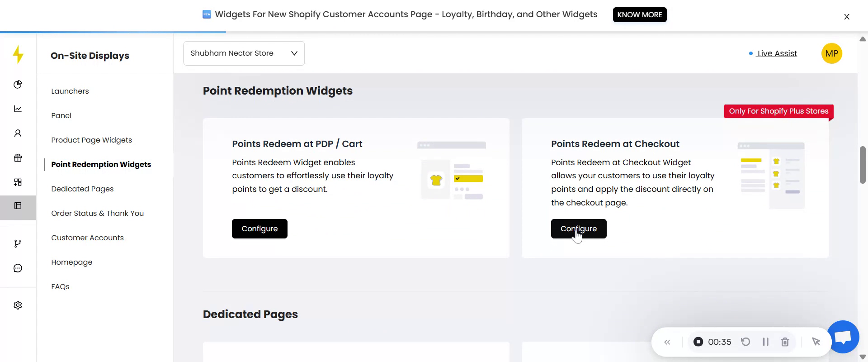The height and width of the screenshot is (362, 868).
Task: Open the settings gear icon
Action: [x=18, y=305]
